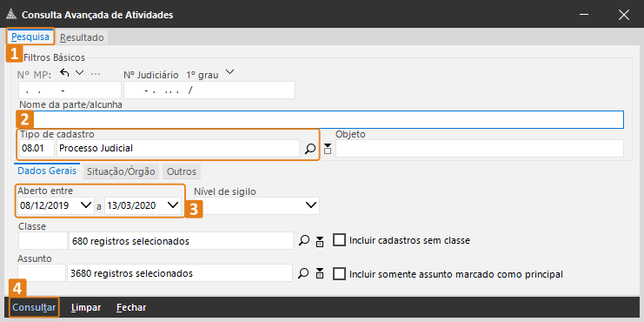The image size is (644, 322).
Task: Click the Nome da parte/alcunha field
Action: coord(322,120)
